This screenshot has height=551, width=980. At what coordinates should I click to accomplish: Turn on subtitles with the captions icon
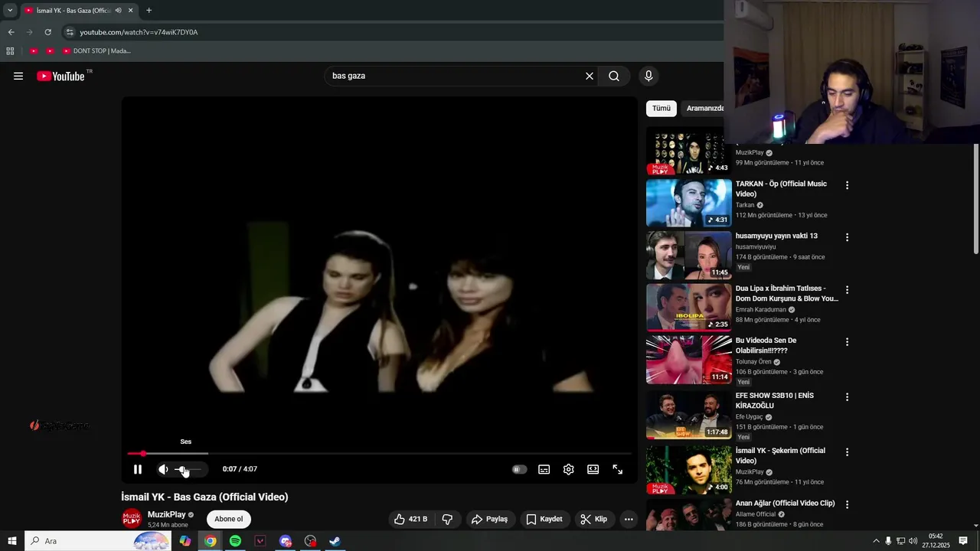click(544, 469)
